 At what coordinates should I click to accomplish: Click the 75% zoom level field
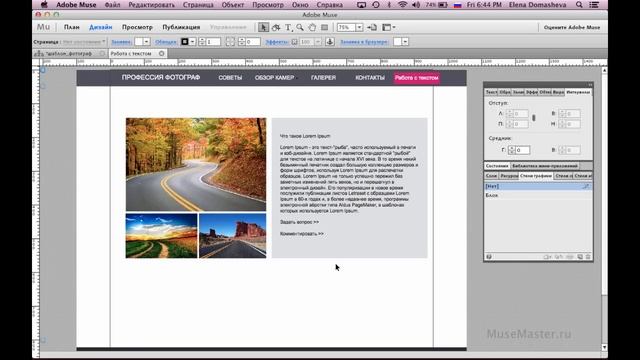pyautogui.click(x=346, y=27)
